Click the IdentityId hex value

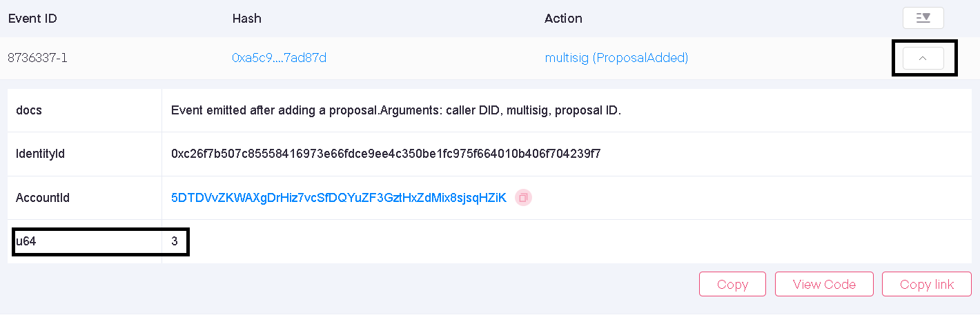386,154
